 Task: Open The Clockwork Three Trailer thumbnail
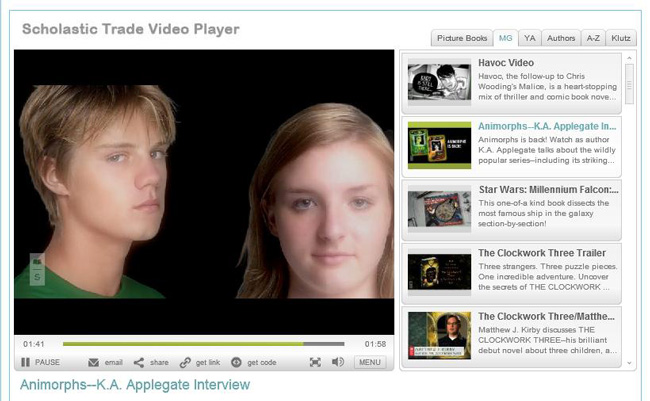click(x=439, y=272)
